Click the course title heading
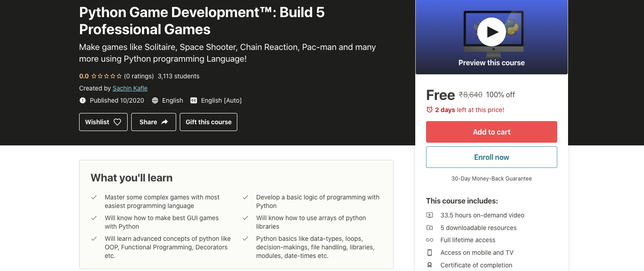 [202, 21]
